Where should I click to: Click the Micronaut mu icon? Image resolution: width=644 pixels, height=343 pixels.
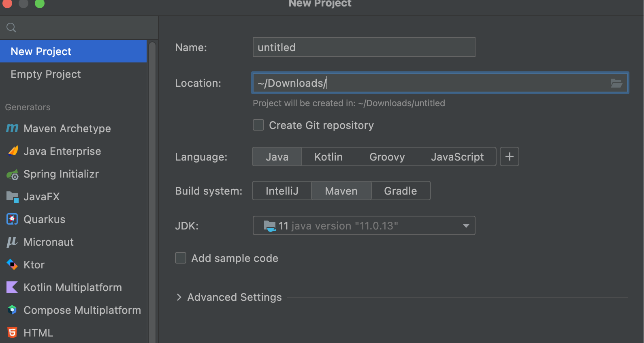12,242
